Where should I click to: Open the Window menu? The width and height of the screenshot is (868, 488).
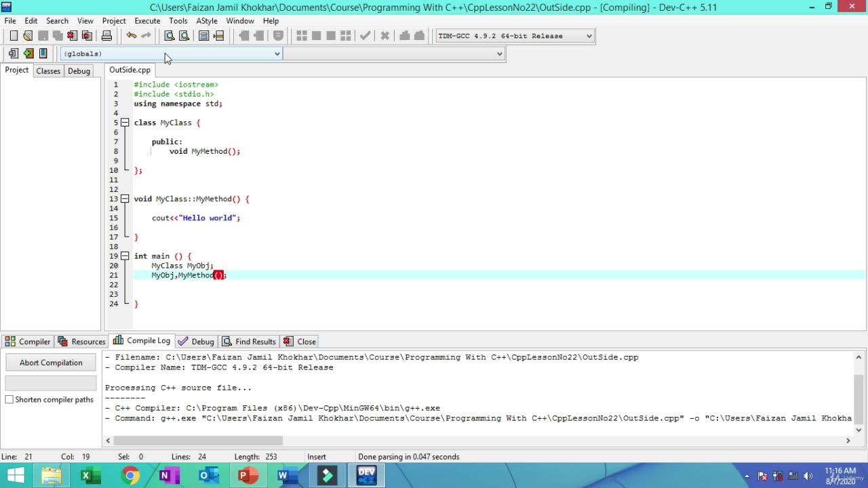[x=240, y=21]
